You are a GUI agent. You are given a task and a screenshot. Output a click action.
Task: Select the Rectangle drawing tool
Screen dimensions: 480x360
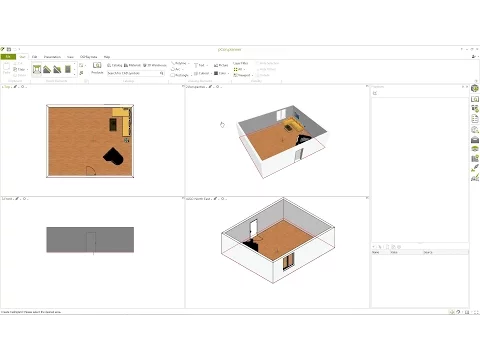coord(180,75)
